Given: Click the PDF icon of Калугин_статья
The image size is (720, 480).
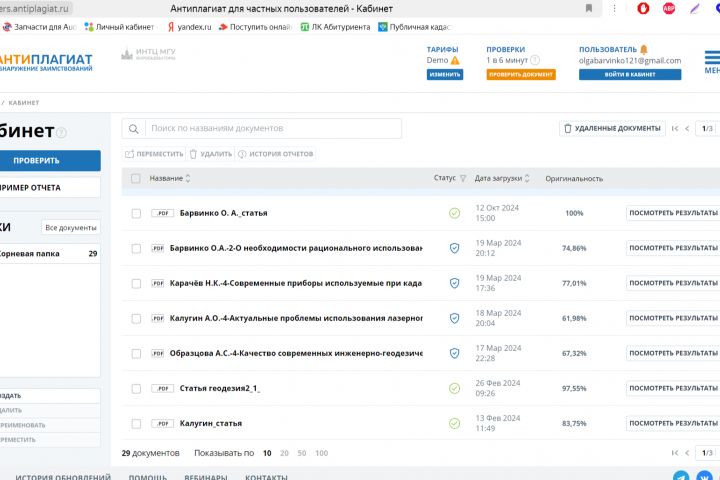Looking at the screenshot, I should [163, 424].
